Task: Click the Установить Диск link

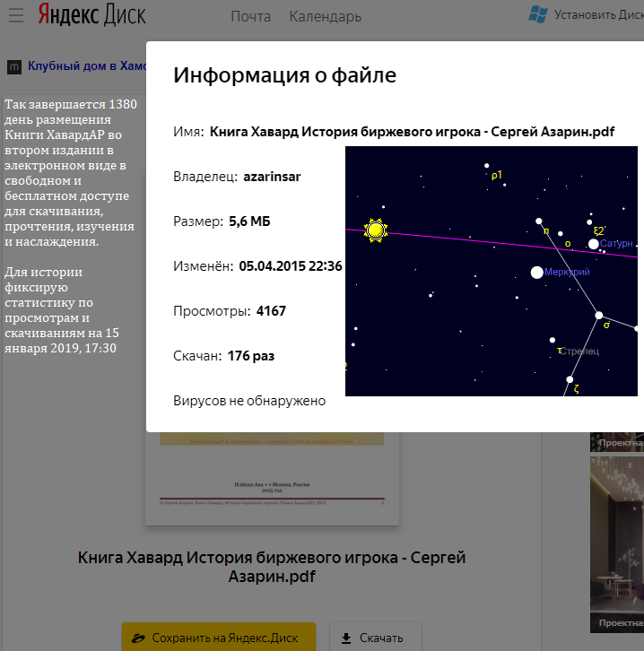Action: [x=598, y=14]
